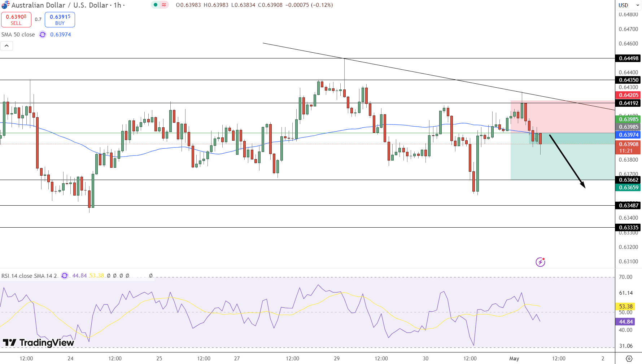642x364 pixels.
Task: Click the 0.63335 price level label
Action: (628, 228)
